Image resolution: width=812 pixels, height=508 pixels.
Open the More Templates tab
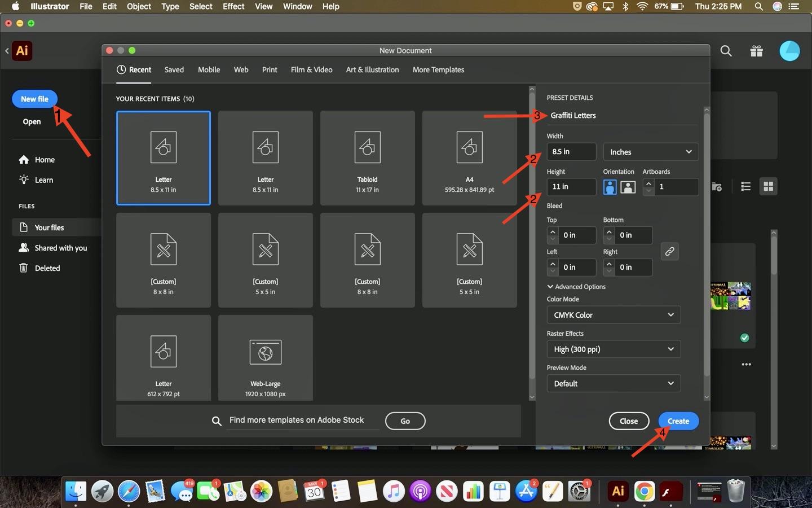pos(438,70)
